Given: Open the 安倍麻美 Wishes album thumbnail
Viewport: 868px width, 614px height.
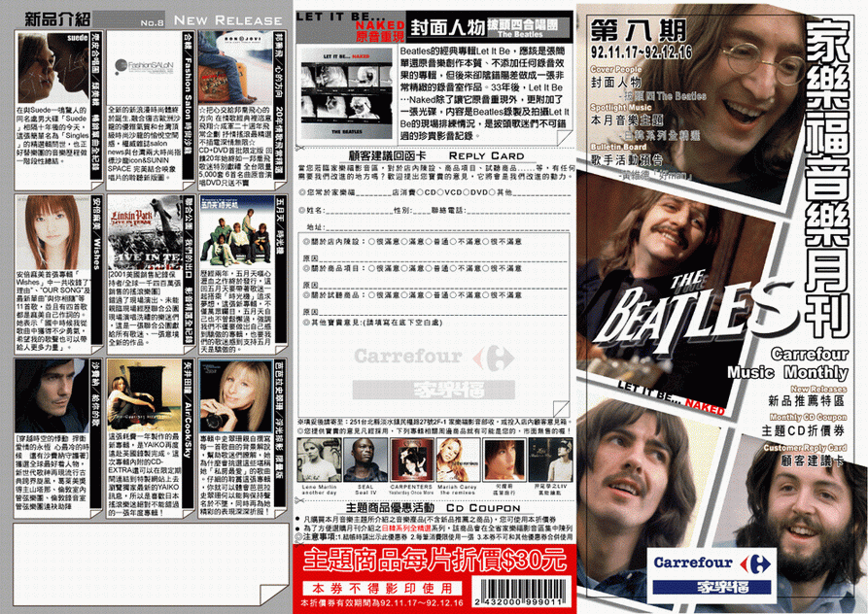Looking at the screenshot, I should [53, 233].
